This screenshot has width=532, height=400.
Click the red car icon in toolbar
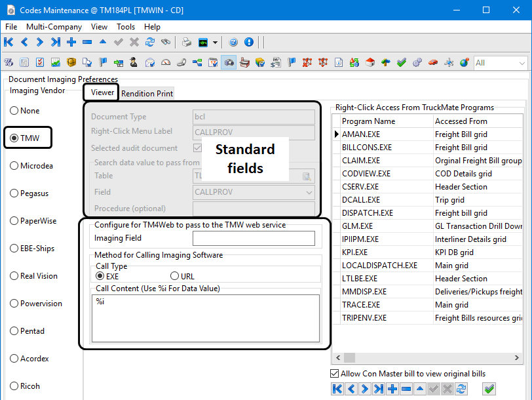pyautogui.click(x=432, y=63)
